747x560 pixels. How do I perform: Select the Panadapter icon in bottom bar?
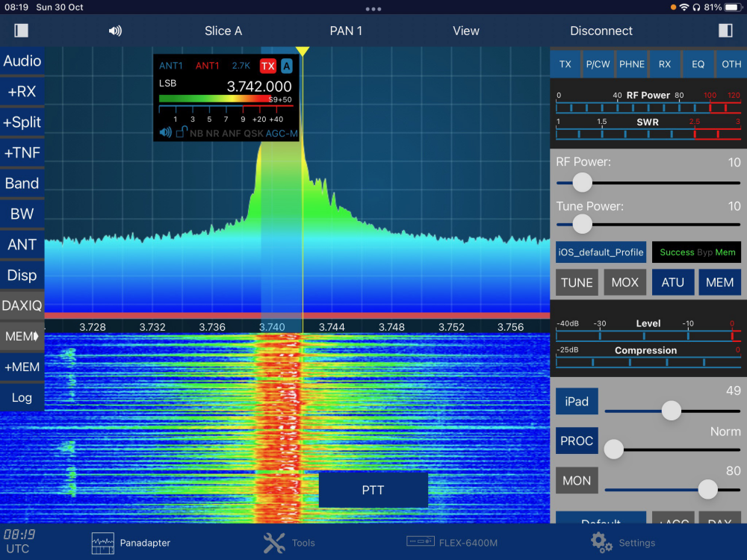(102, 543)
